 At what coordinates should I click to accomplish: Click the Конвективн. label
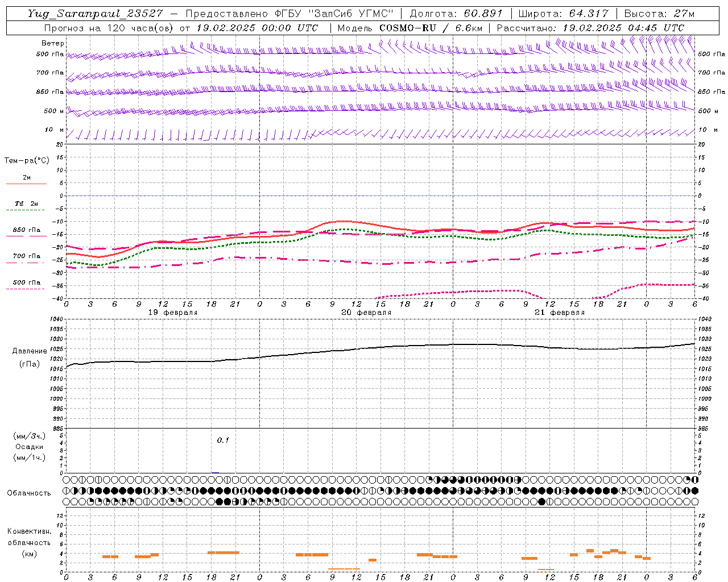[29, 531]
